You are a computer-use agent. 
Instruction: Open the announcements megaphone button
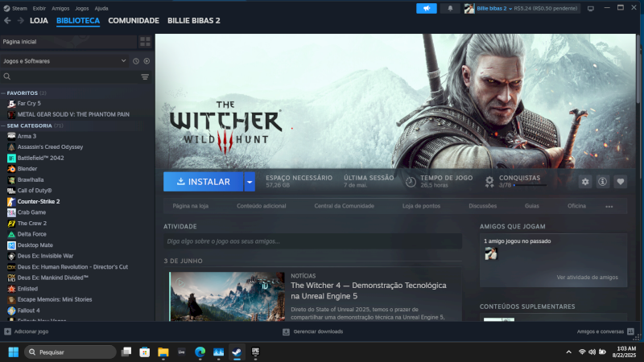click(427, 8)
